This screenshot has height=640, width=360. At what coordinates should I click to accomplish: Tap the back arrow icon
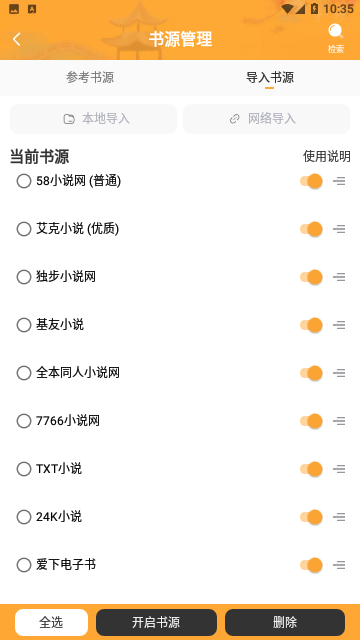(17, 40)
